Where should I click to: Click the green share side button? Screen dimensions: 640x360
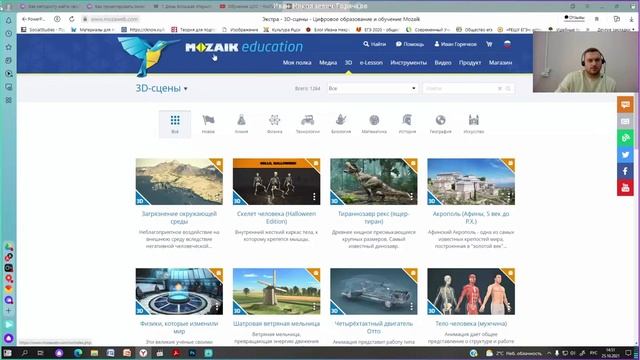click(x=625, y=138)
